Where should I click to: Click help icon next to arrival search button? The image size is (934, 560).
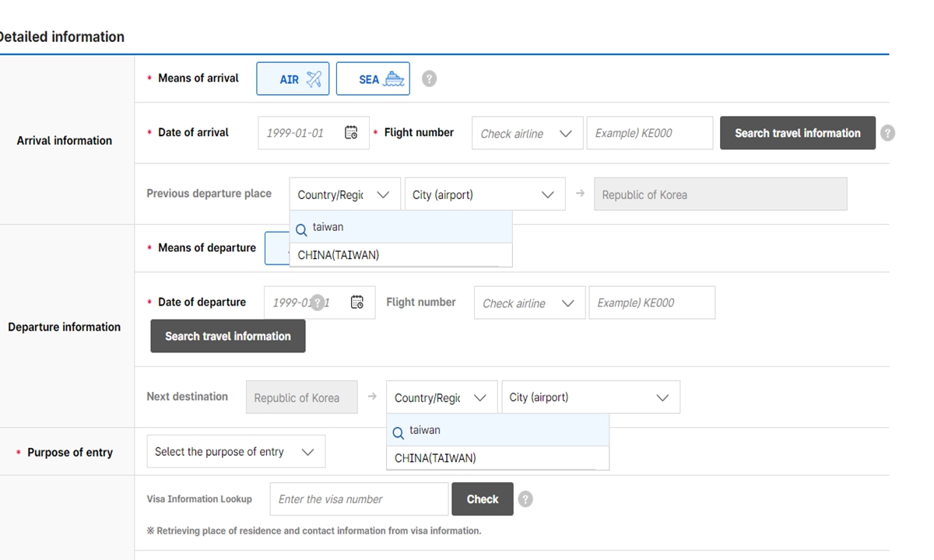[887, 133]
